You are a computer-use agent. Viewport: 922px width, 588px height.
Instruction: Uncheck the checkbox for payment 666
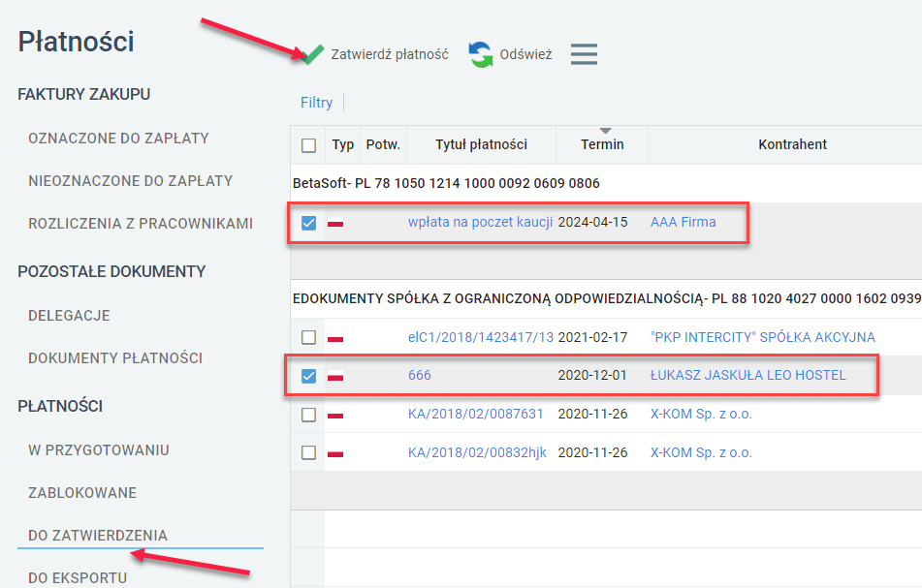308,376
